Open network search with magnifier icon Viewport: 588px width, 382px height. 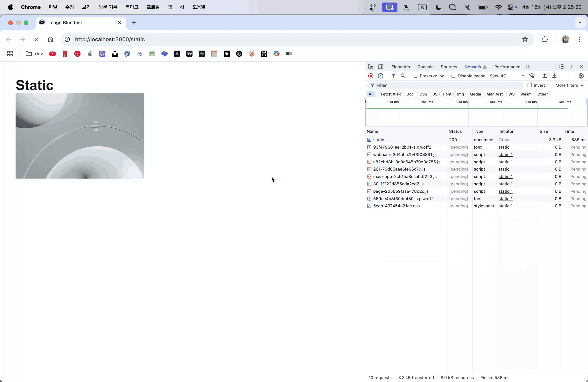pyautogui.click(x=403, y=76)
